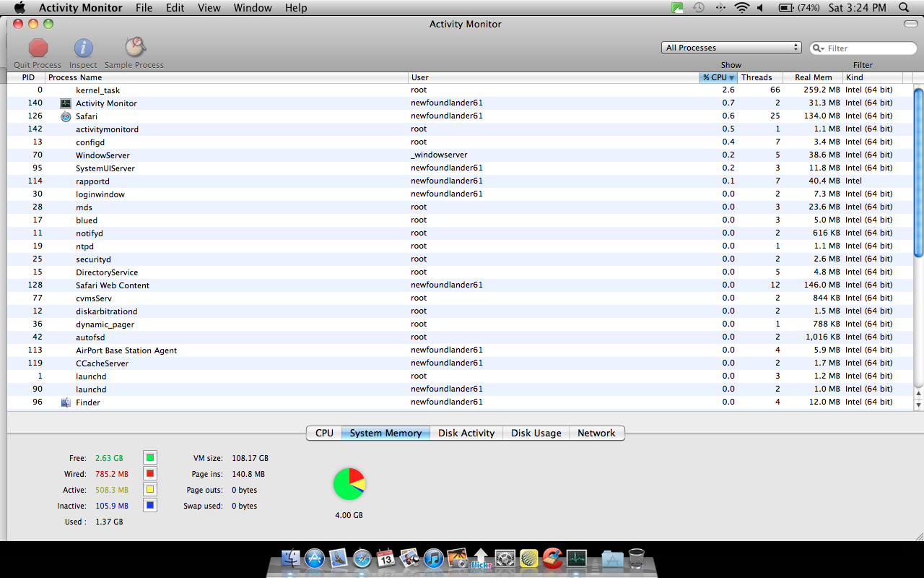Click the battery status icon
The height and width of the screenshot is (578, 924).
pyautogui.click(x=786, y=8)
